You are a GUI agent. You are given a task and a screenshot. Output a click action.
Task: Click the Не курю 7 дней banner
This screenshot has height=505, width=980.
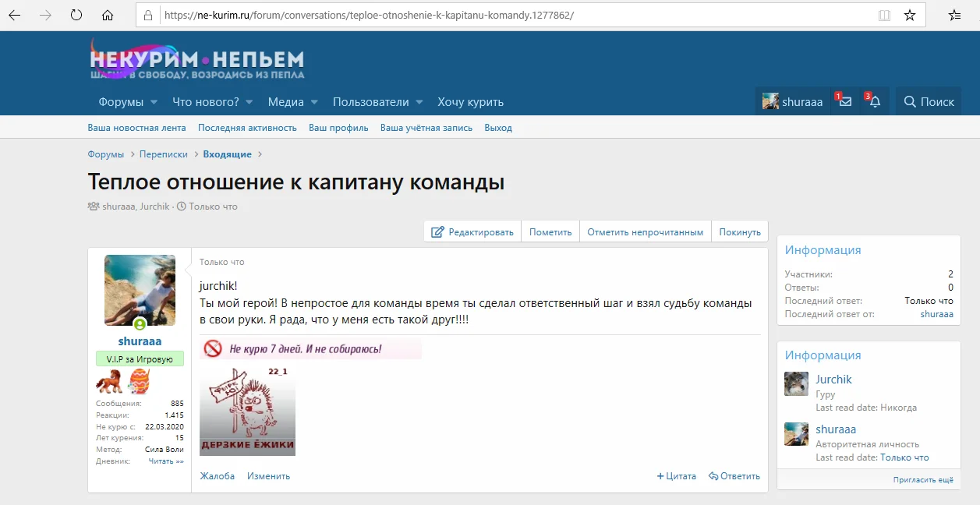[310, 348]
